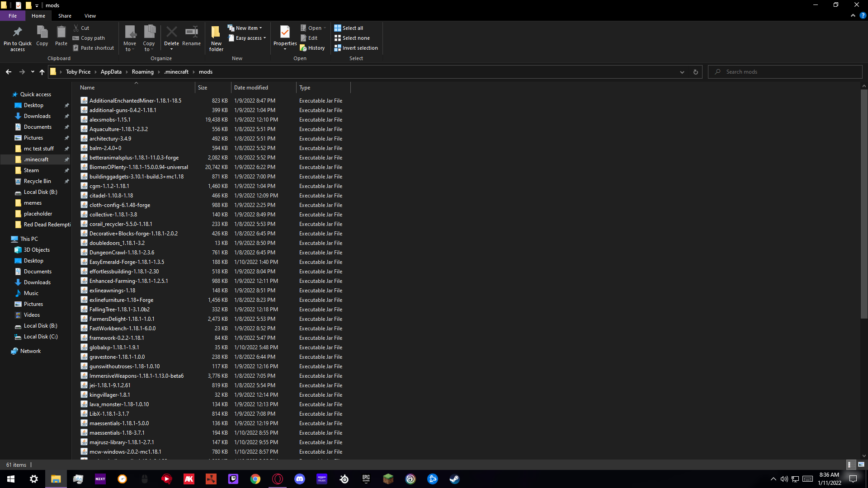868x488 pixels.
Task: Open the Help question mark icon
Action: pyautogui.click(x=863, y=15)
